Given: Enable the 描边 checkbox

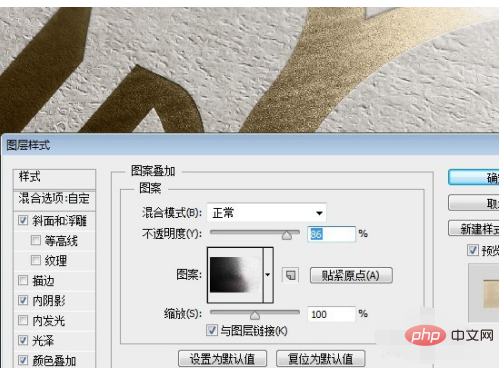Looking at the screenshot, I should 23,280.
